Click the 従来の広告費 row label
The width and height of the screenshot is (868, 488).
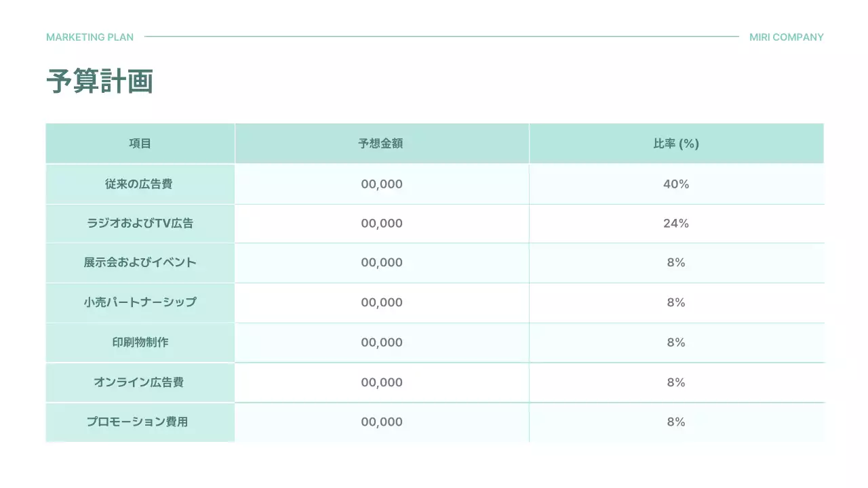pos(140,184)
